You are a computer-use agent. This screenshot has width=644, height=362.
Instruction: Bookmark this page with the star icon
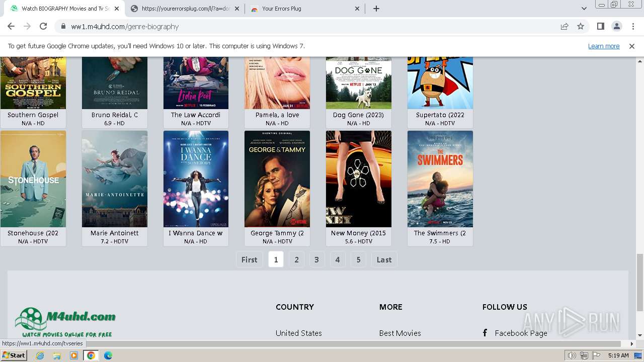pos(581,27)
